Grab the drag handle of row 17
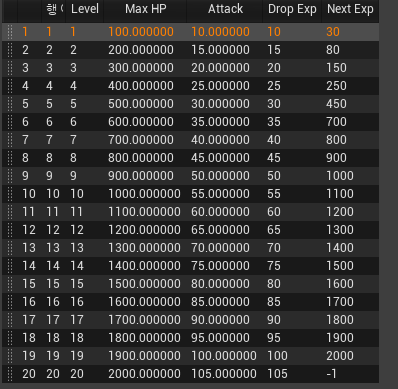Screen dimensions: 398x389 click(10, 320)
